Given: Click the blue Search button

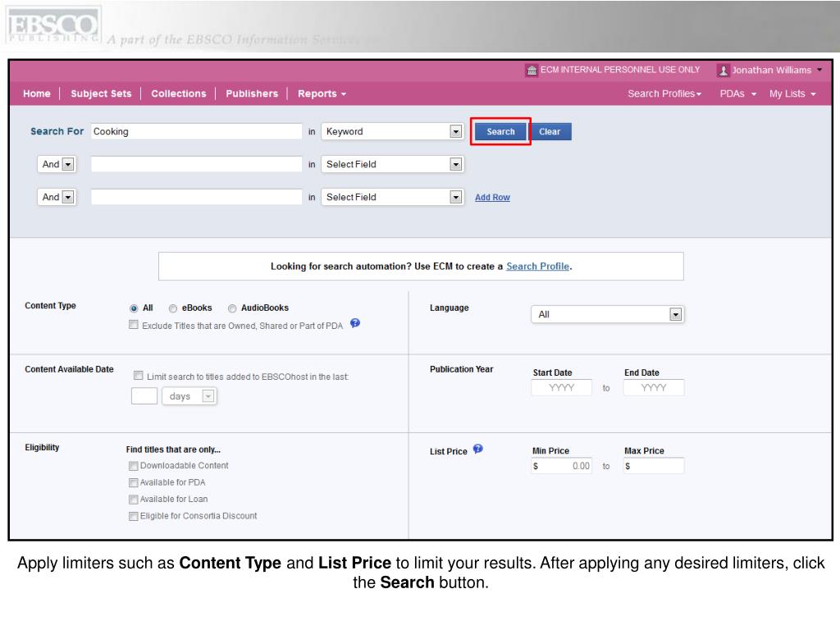Looking at the screenshot, I should (500, 131).
